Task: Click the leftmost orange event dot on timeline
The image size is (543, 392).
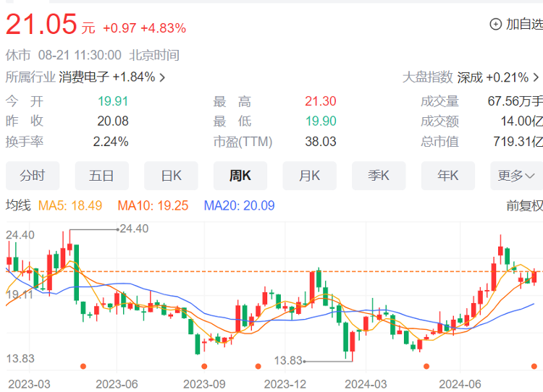Action: pyautogui.click(x=83, y=366)
